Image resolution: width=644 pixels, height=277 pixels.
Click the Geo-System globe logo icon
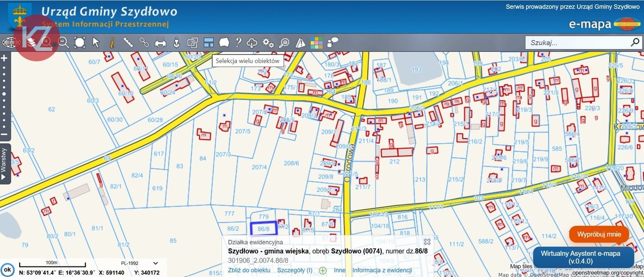(x=11, y=43)
